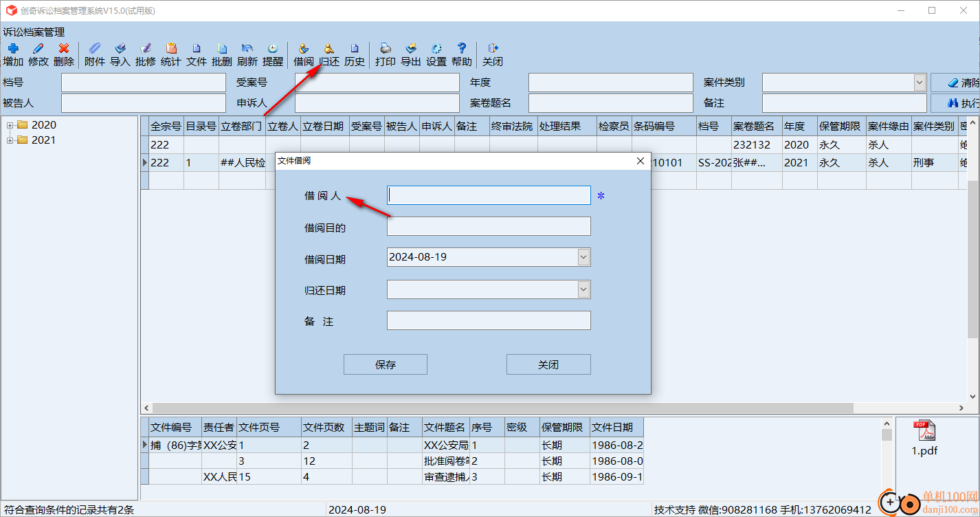Click the 受案号 search field
This screenshot has height=517, width=980.
(377, 82)
